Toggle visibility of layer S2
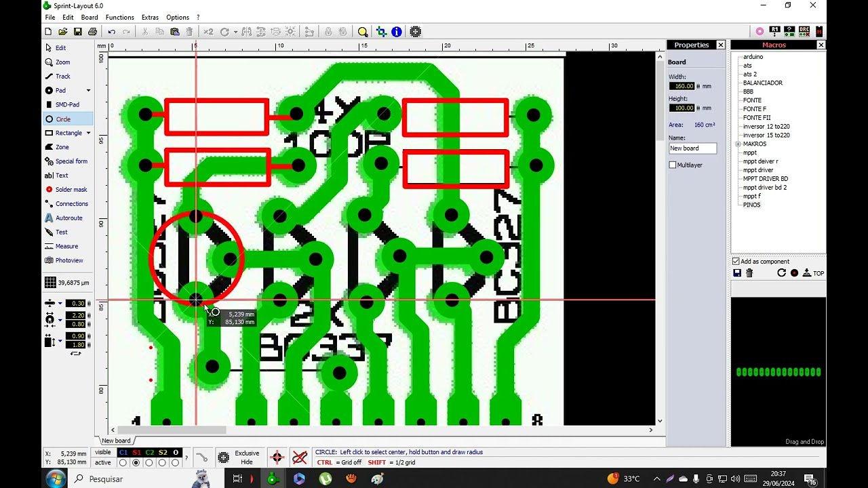Screen dimensions: 868x488 (163, 453)
